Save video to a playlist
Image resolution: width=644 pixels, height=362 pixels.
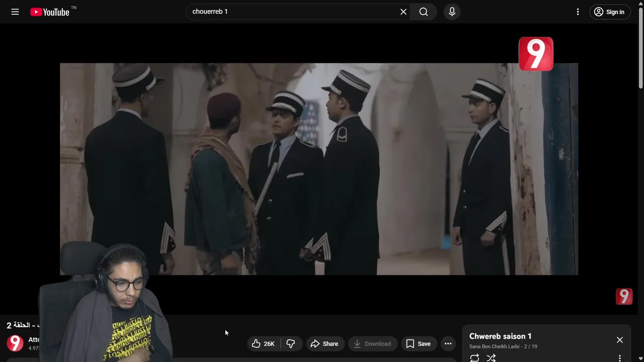pyautogui.click(x=419, y=344)
